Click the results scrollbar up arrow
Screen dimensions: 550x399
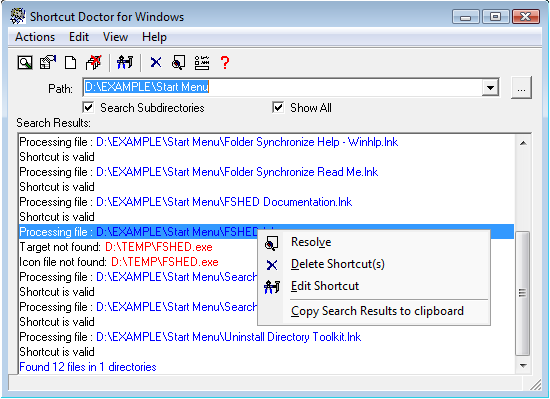523,143
